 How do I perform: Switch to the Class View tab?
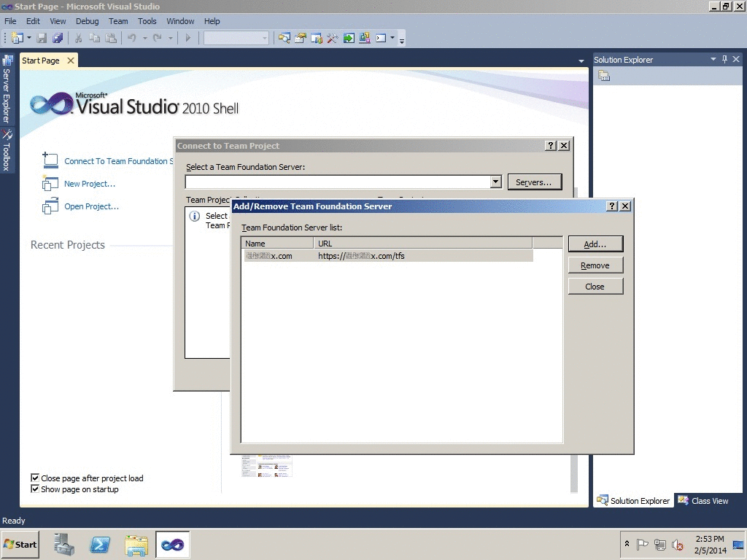tap(704, 500)
